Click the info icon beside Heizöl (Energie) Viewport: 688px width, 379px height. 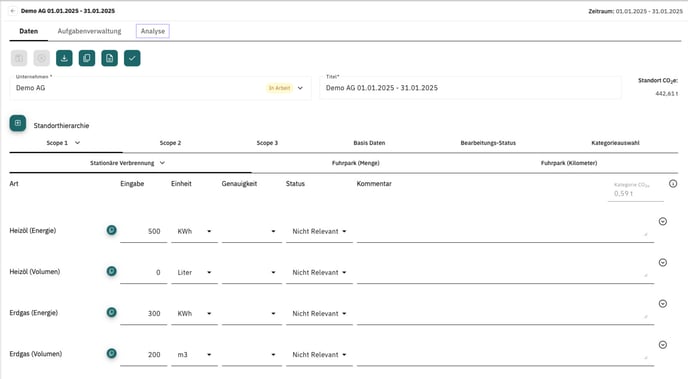point(111,230)
